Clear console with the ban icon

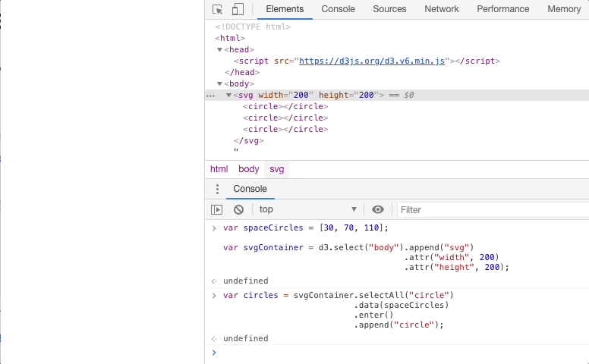coord(238,209)
